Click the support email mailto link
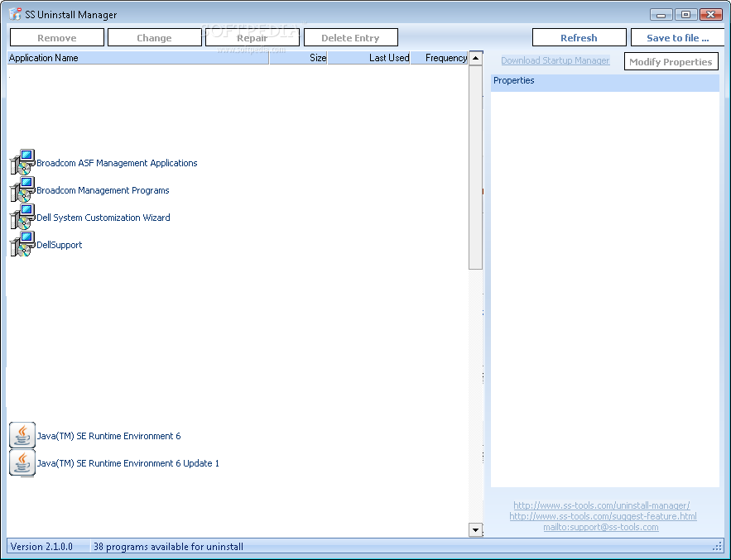This screenshot has width=731, height=560. [x=601, y=528]
